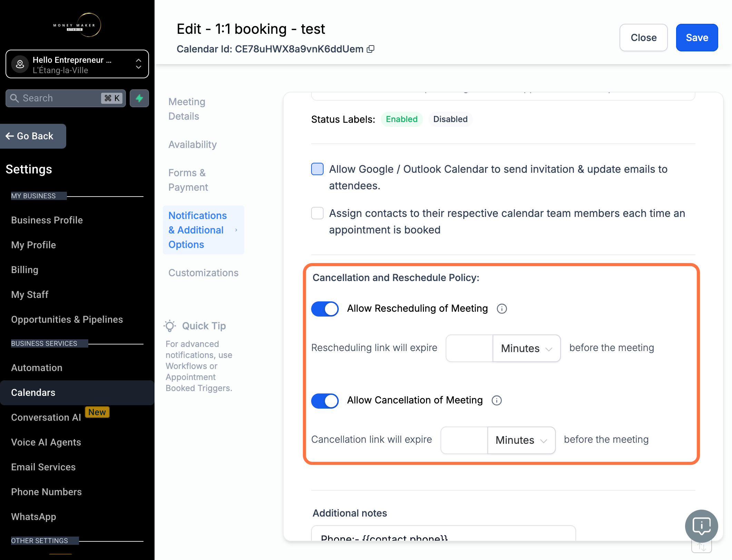
Task: Open Voice AI Agents settings
Action: pyautogui.click(x=46, y=442)
